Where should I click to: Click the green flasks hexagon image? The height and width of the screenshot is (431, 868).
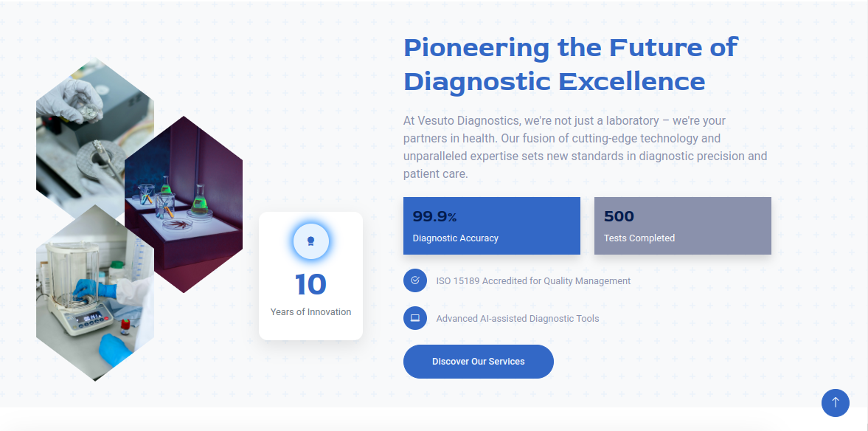pyautogui.click(x=184, y=204)
